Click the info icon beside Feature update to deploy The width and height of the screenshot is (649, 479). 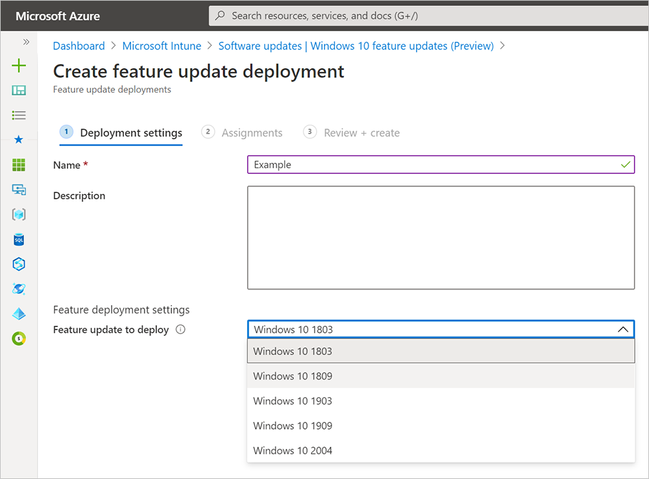tap(180, 330)
